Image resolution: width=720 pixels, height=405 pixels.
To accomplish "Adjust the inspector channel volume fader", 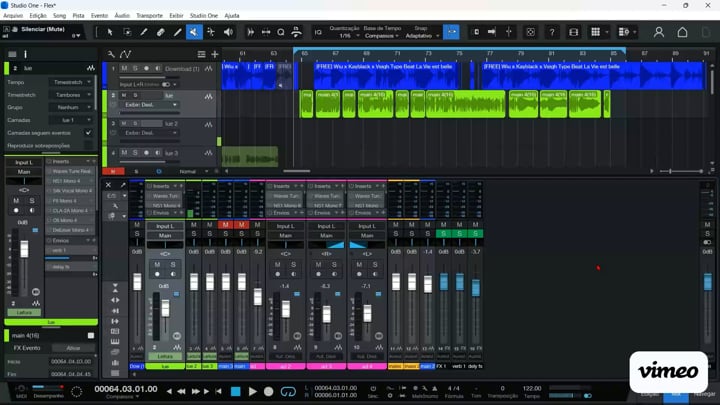I will click(x=24, y=249).
